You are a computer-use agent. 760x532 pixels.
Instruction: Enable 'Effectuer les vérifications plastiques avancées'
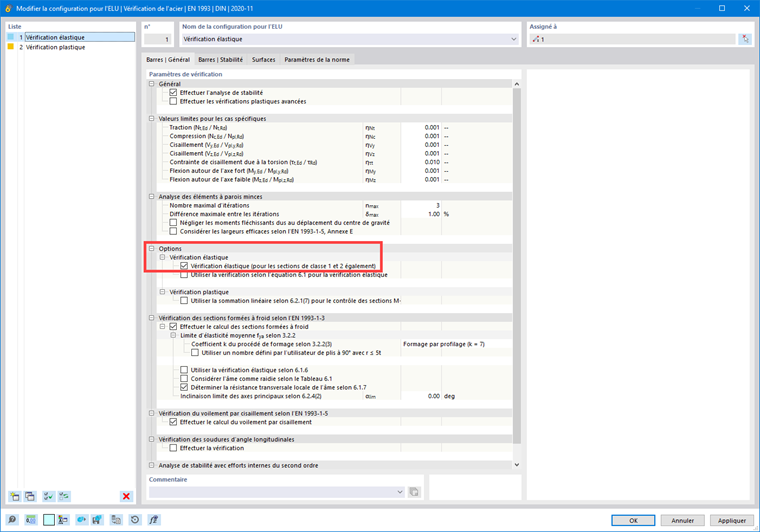coord(173,101)
